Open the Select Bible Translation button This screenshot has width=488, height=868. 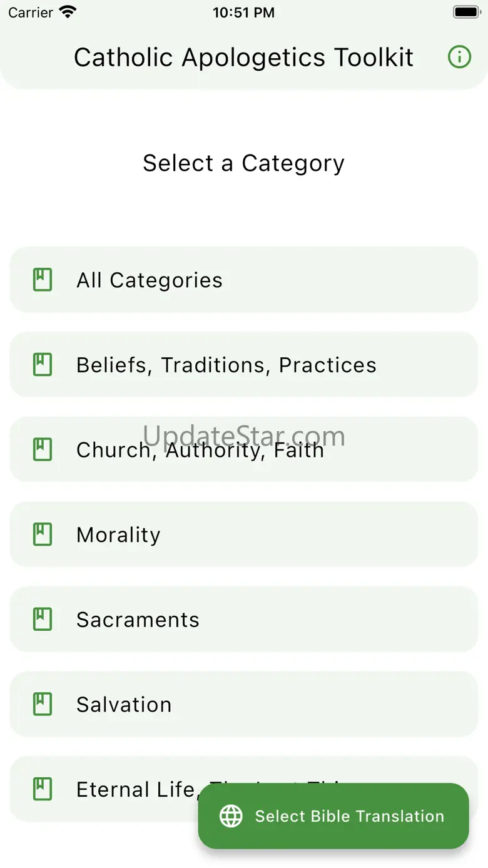point(349,816)
